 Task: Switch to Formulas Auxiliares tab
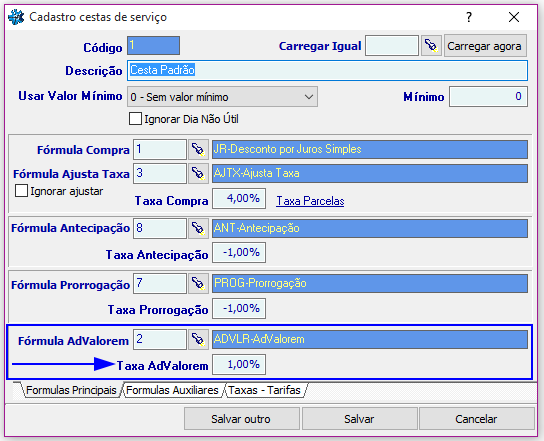click(x=172, y=390)
